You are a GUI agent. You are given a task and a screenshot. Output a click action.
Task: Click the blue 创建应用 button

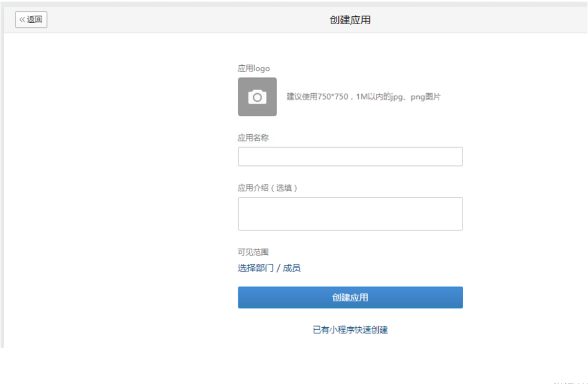tap(350, 298)
